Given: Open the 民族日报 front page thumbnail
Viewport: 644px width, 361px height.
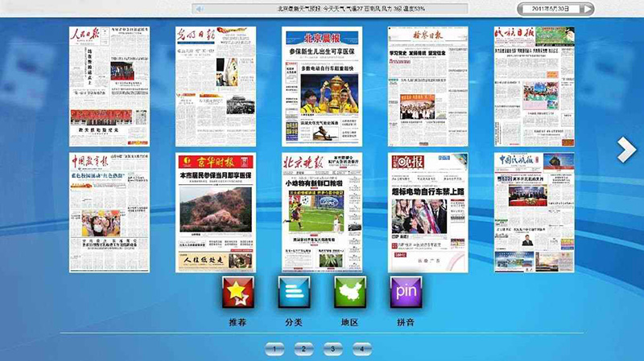Looking at the screenshot, I should click(x=535, y=87).
